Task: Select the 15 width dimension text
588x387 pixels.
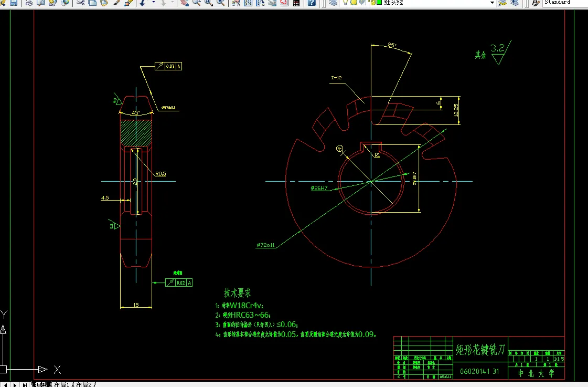Action: click(136, 305)
